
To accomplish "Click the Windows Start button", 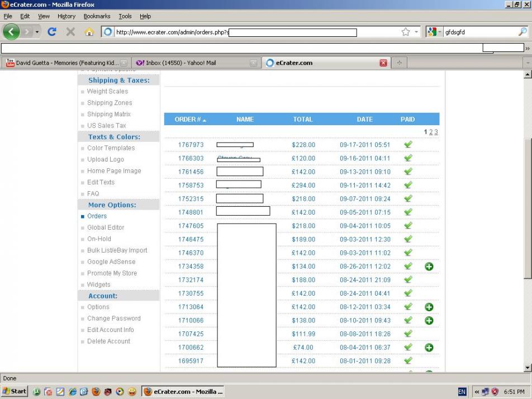I will click(15, 391).
